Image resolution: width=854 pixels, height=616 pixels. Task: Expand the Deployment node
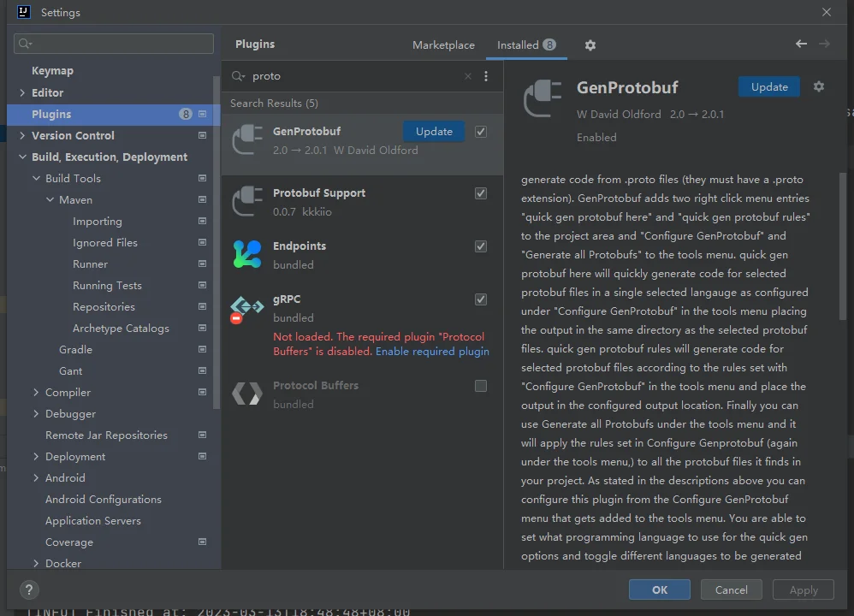(36, 456)
